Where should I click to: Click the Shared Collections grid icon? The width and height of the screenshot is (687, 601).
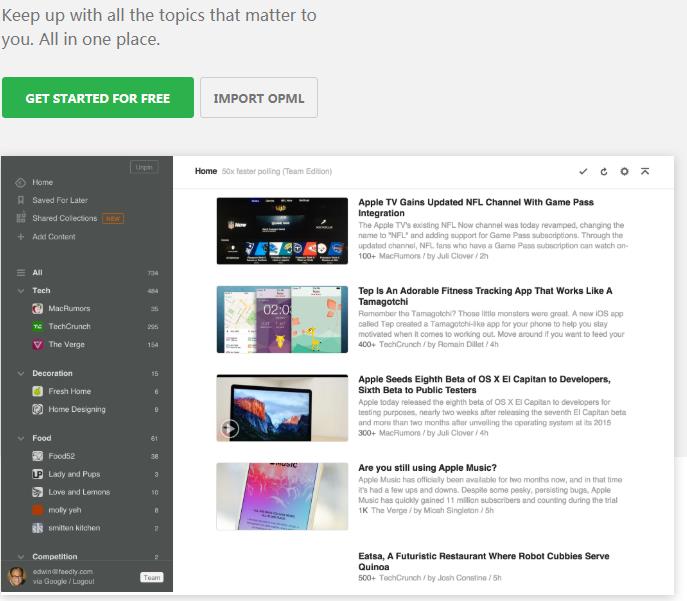pyautogui.click(x=21, y=218)
